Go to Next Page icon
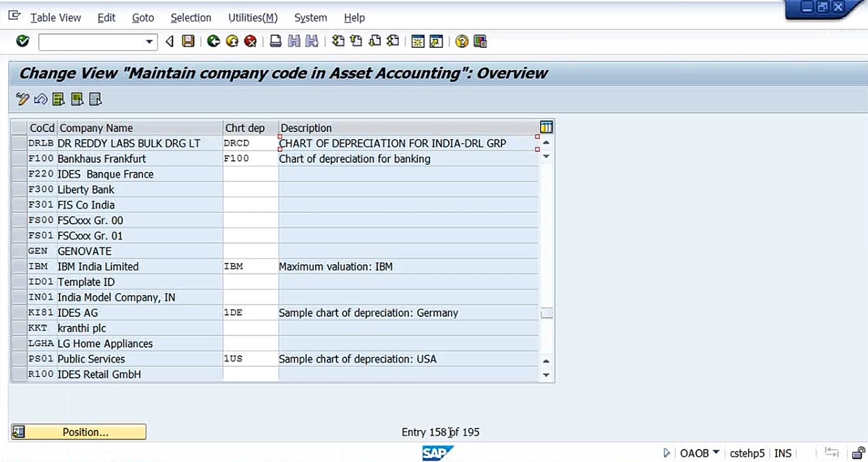 pyautogui.click(x=375, y=42)
